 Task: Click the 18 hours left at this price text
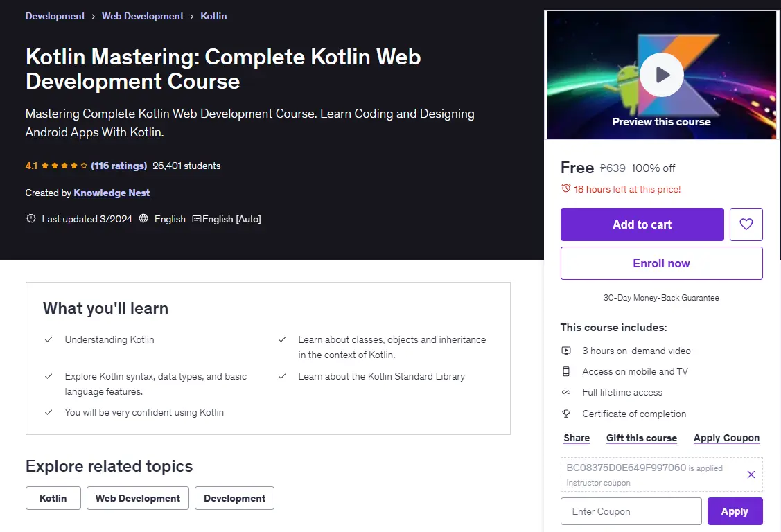click(627, 189)
